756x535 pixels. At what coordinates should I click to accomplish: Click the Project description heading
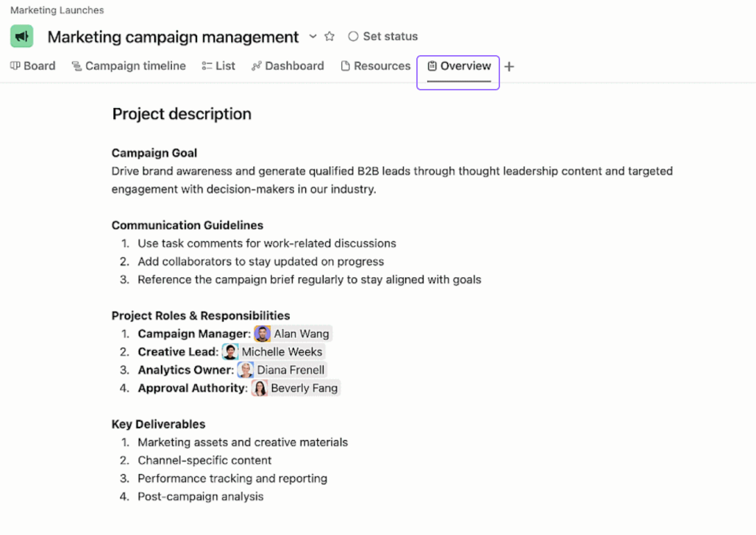coord(182,114)
